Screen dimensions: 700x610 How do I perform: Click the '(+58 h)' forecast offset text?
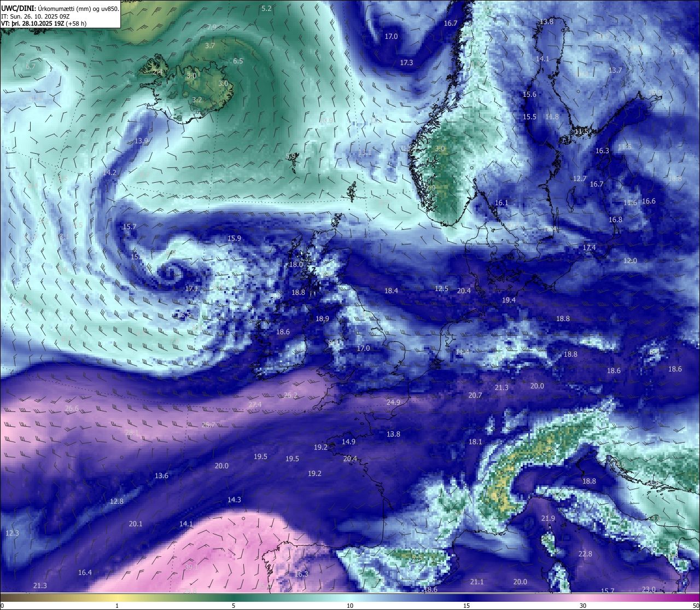[76, 24]
